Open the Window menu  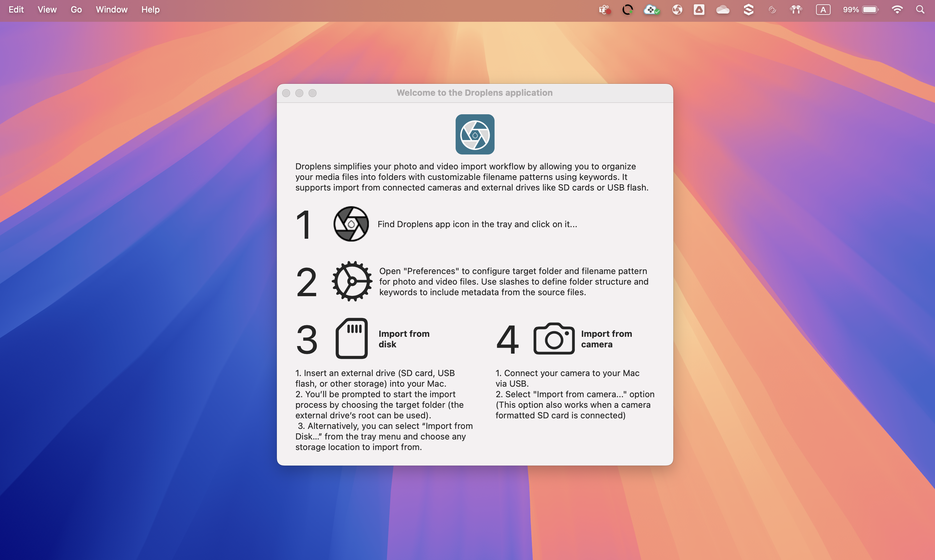coord(111,10)
